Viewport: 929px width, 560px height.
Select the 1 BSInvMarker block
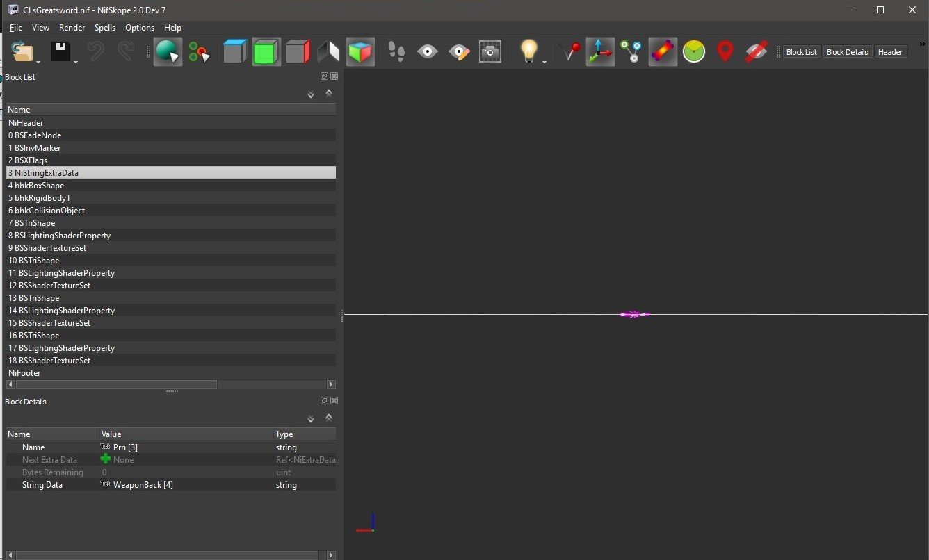[171, 148]
